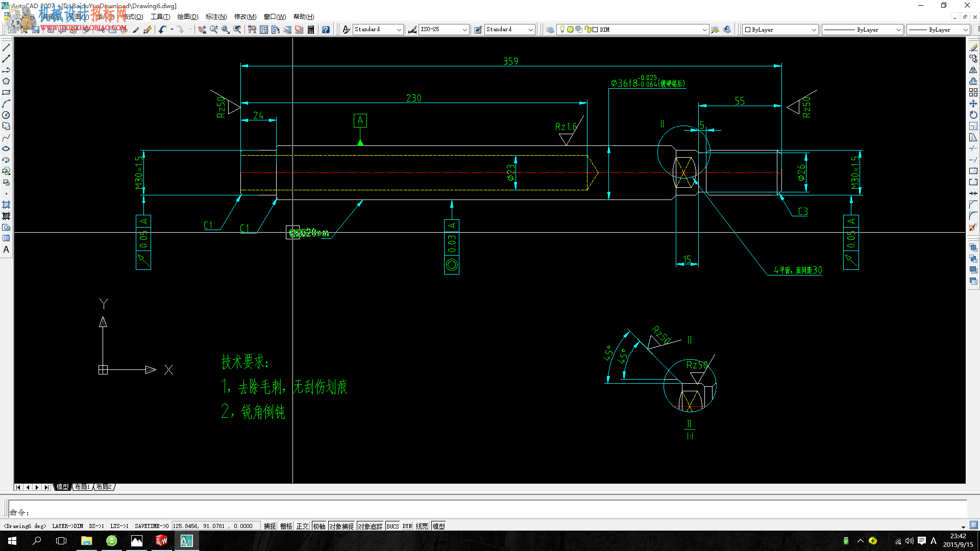Open the ByLayer lineweight dropdown
The height and width of the screenshot is (551, 980).
[x=938, y=30]
